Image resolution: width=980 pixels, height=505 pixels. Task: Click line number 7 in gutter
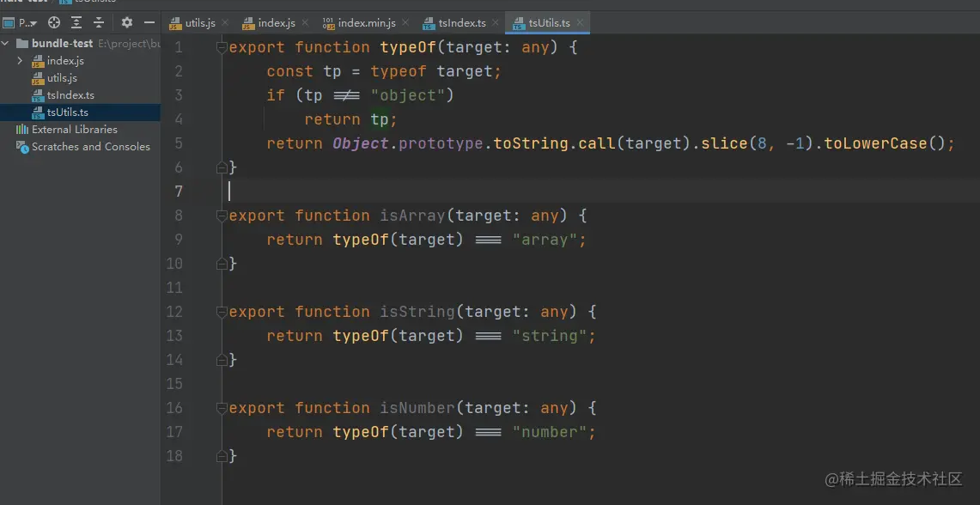(179, 192)
